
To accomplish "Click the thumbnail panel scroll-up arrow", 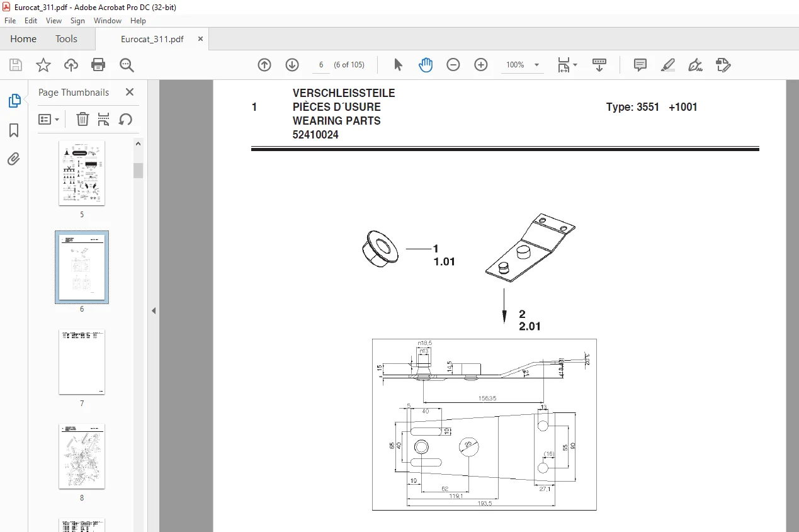I will tap(138, 144).
